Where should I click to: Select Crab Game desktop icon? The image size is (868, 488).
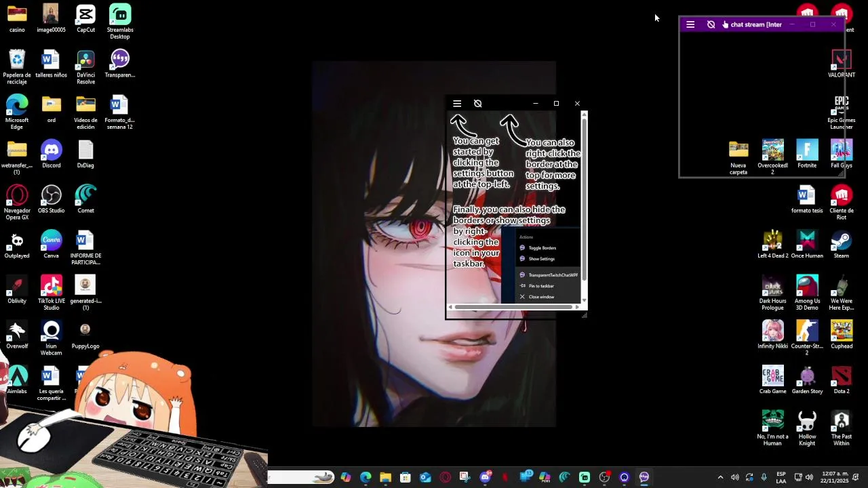(772, 381)
